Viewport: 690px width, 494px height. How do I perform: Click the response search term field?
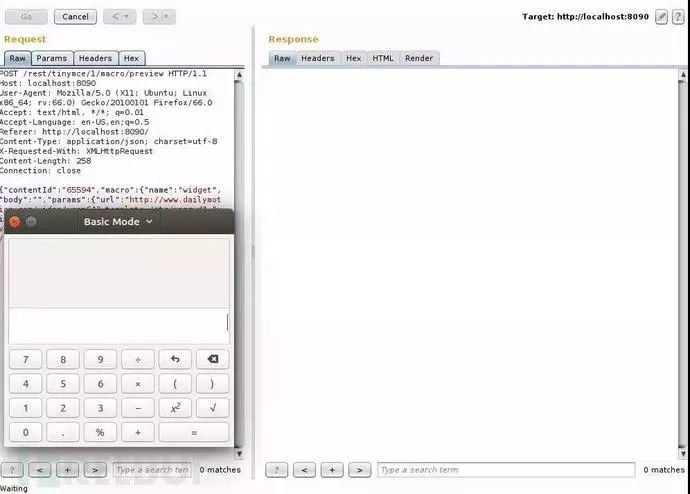(505, 470)
